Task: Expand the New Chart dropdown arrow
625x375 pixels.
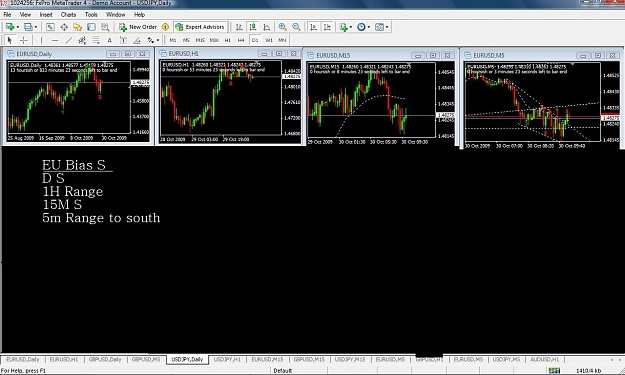Action: click(x=18, y=27)
